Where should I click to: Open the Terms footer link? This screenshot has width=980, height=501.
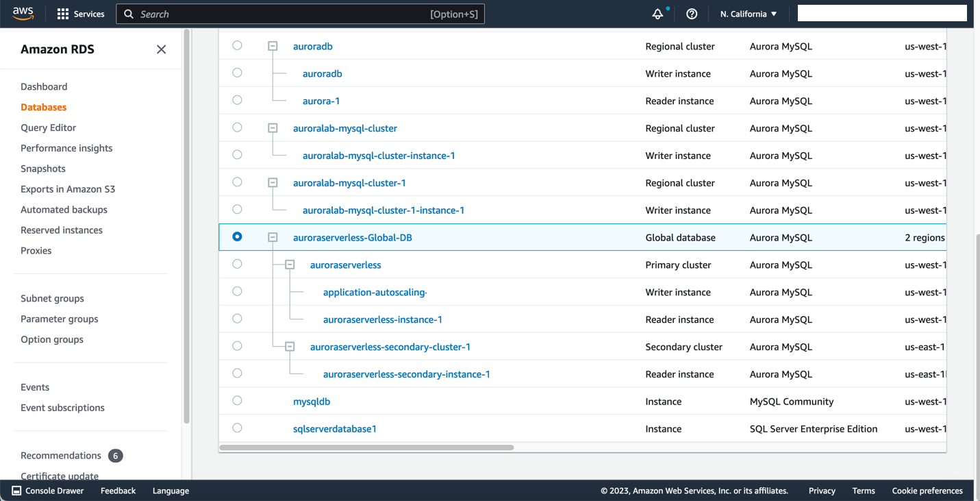pos(864,491)
